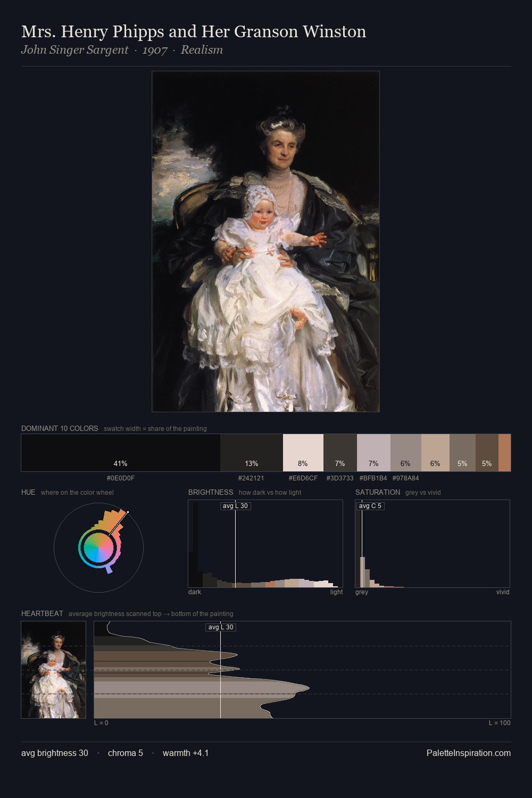Click the avg L 30 label in heartbeat chart

(x=221, y=627)
